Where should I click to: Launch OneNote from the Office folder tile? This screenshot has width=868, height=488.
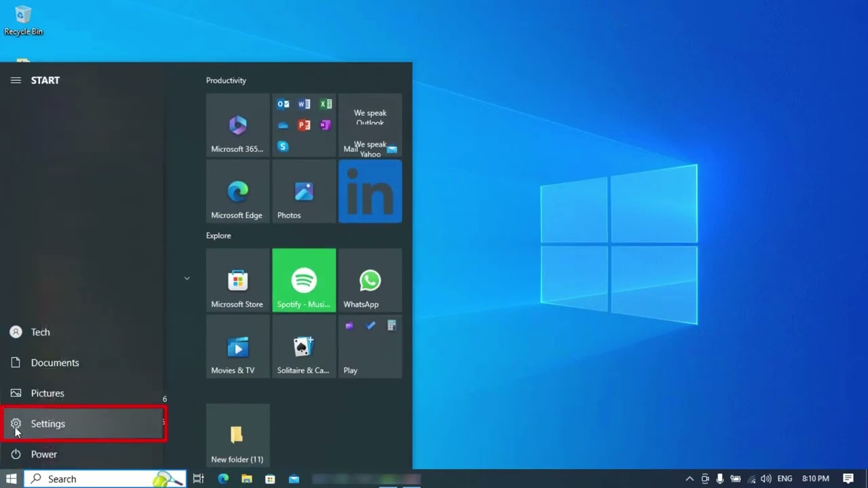[x=325, y=125]
